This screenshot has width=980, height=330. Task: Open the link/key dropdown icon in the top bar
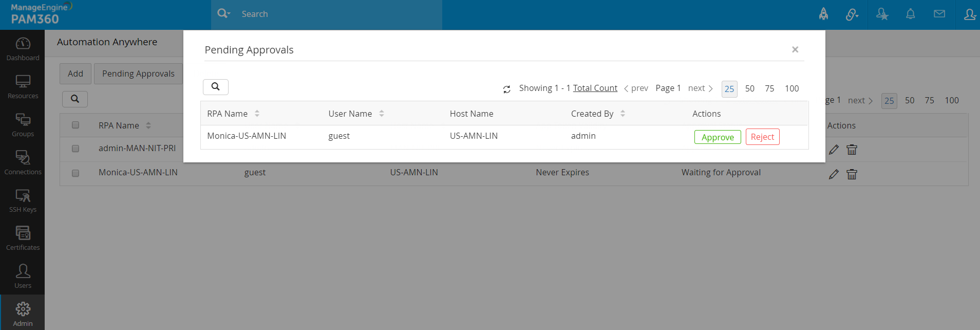pos(852,14)
